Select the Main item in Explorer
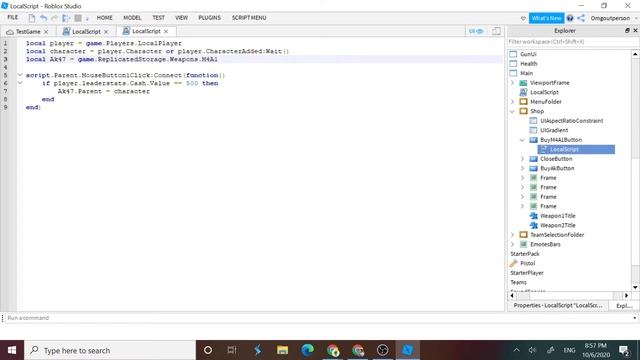 [526, 73]
